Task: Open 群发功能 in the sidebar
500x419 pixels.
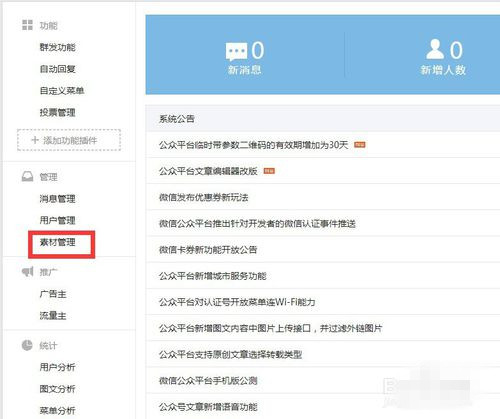Action: [x=57, y=47]
